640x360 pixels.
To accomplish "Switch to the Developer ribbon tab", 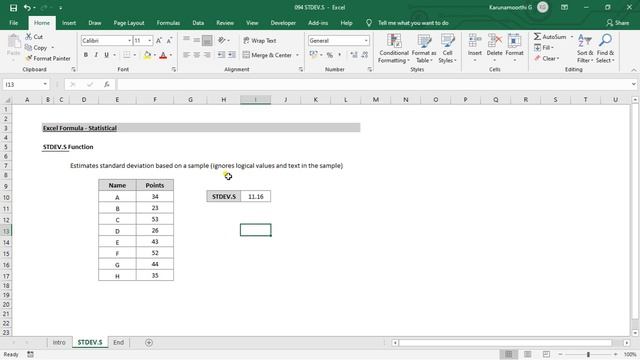I will click(283, 23).
